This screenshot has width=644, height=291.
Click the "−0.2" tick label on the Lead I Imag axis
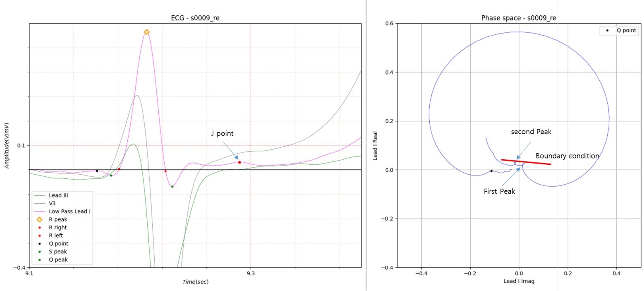(x=470, y=273)
